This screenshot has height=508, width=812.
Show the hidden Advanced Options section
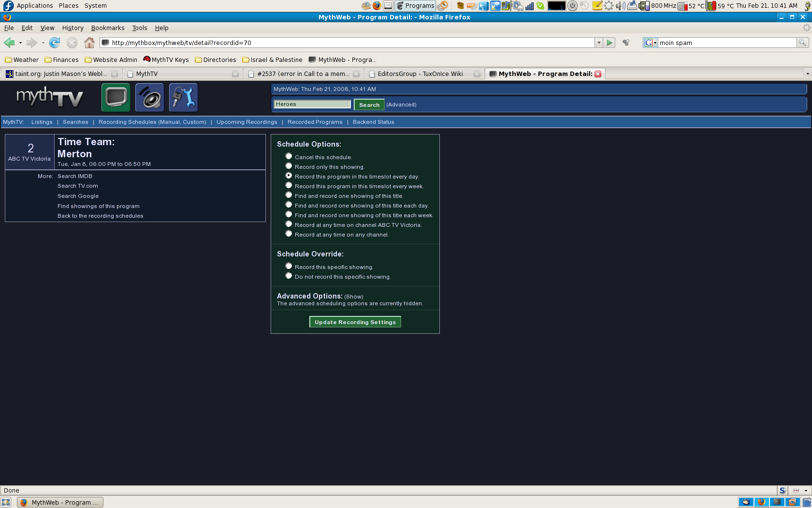point(353,297)
